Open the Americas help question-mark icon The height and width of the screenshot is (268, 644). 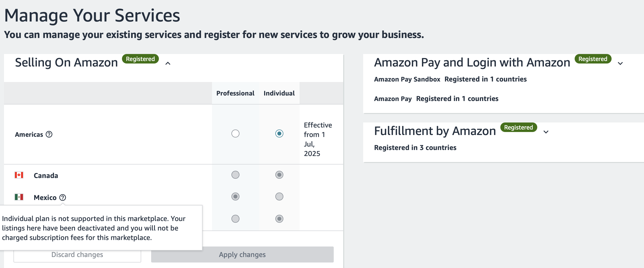pos(49,134)
